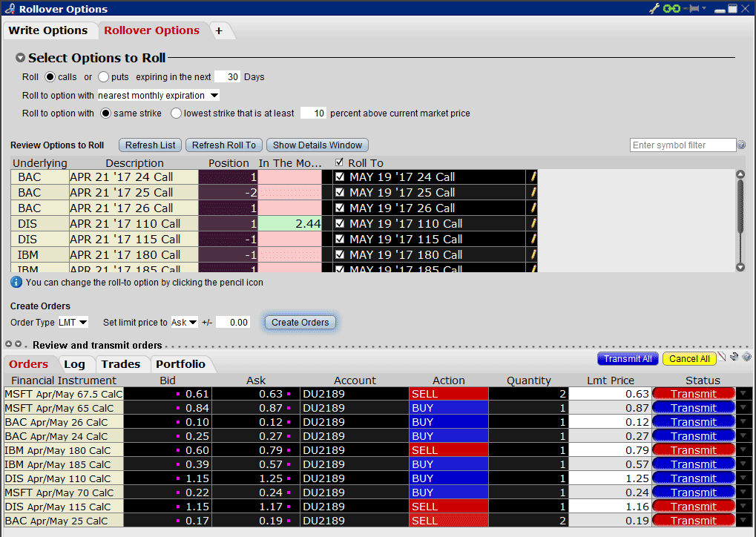Click the blue Transmit All button
The image size is (756, 537).
(628, 359)
